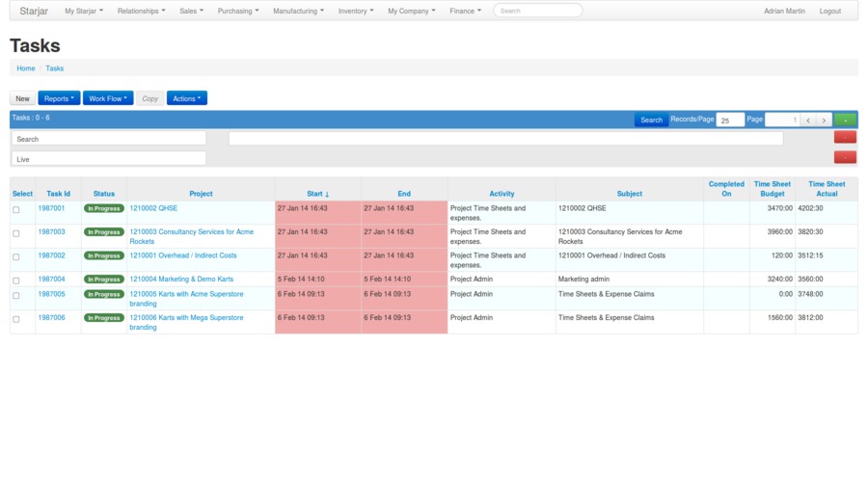Open project link 1210004 Marketing & Demo Karts
868x482 pixels.
181,280
